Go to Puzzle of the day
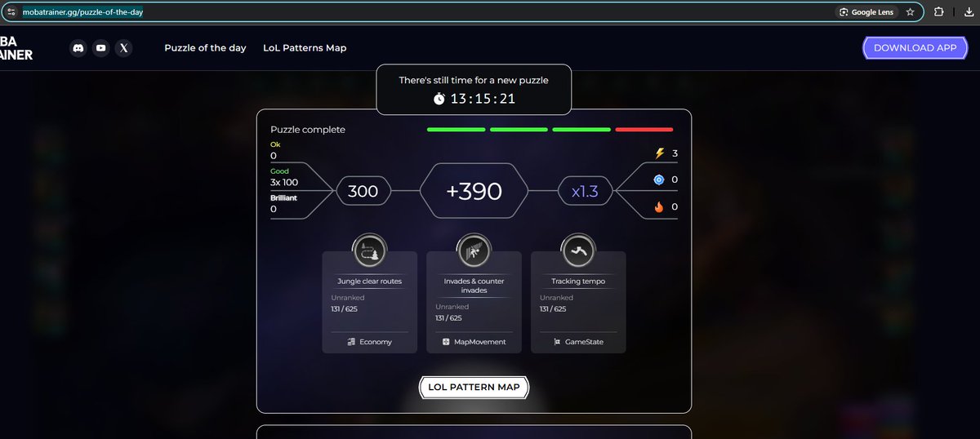Screen dimensions: 980x439 tap(205, 48)
